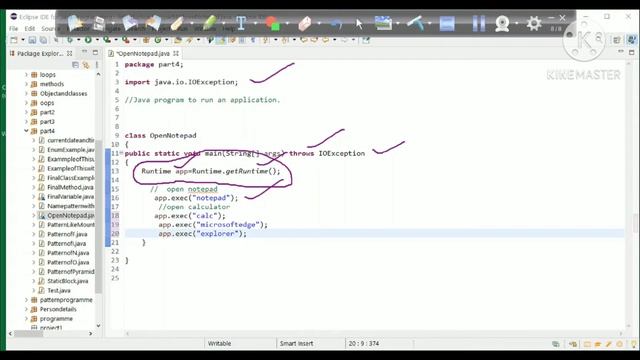Expand the methods package
Image resolution: width=640 pixels, height=360 pixels.
[x=26, y=84]
